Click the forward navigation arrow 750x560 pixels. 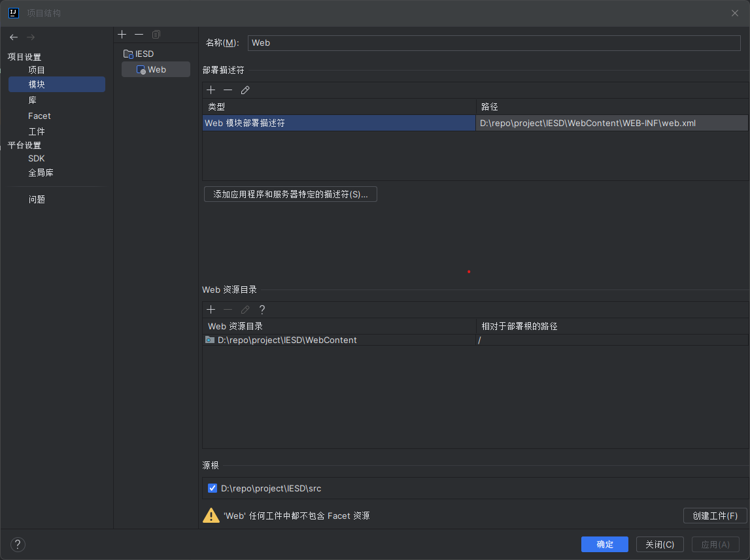(31, 37)
